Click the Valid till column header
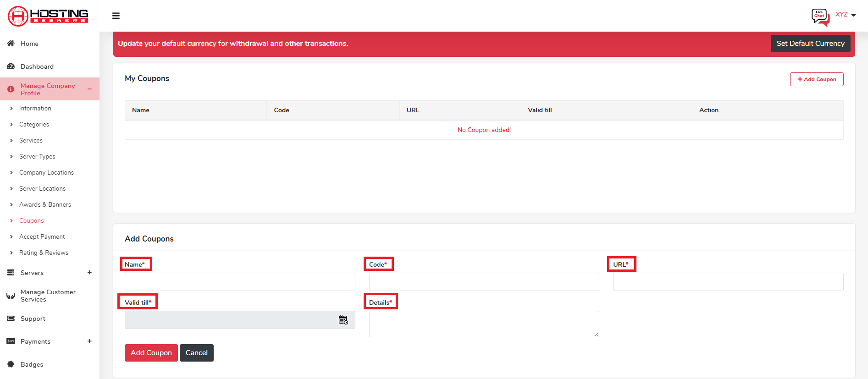This screenshot has height=379, width=868. point(540,110)
